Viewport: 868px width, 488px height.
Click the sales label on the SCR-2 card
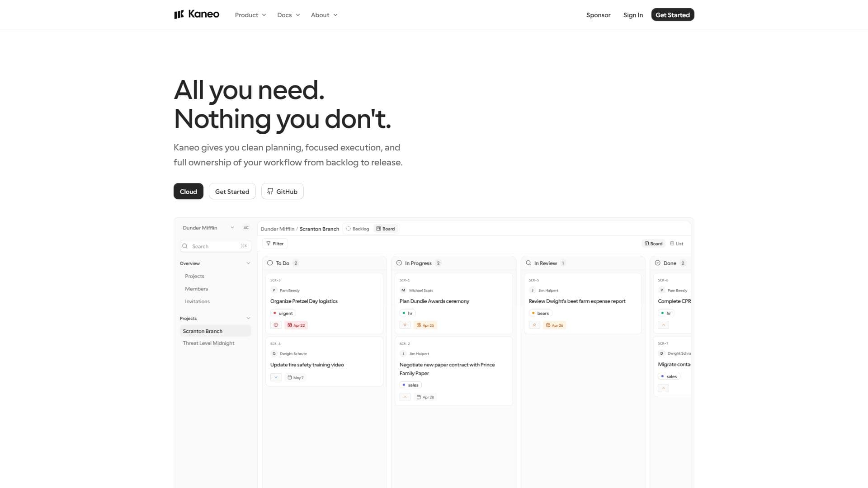tap(410, 385)
